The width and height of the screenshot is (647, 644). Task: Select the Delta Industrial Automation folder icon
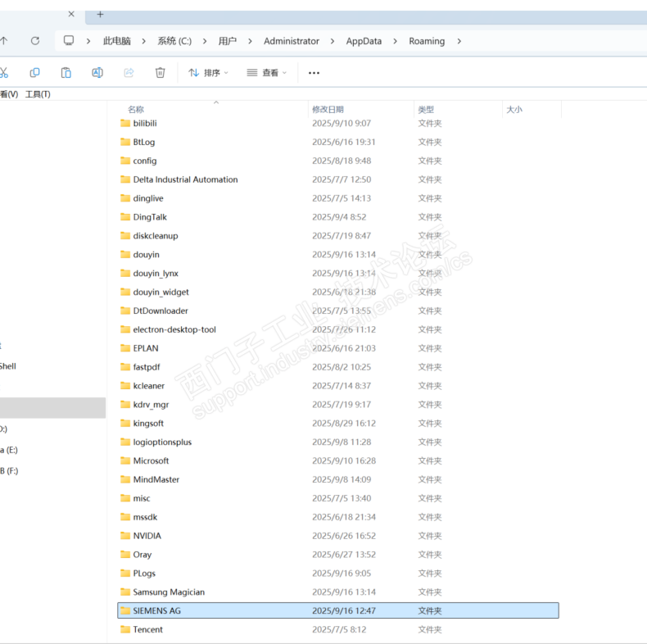coord(125,179)
